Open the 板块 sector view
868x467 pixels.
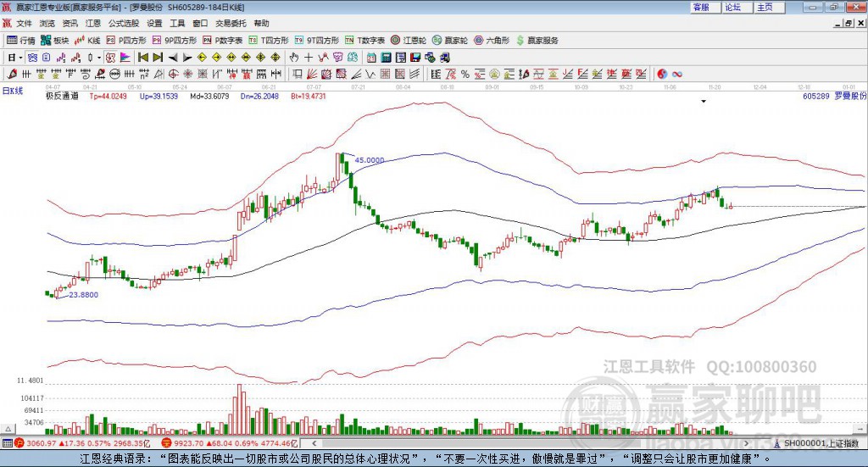[55, 41]
